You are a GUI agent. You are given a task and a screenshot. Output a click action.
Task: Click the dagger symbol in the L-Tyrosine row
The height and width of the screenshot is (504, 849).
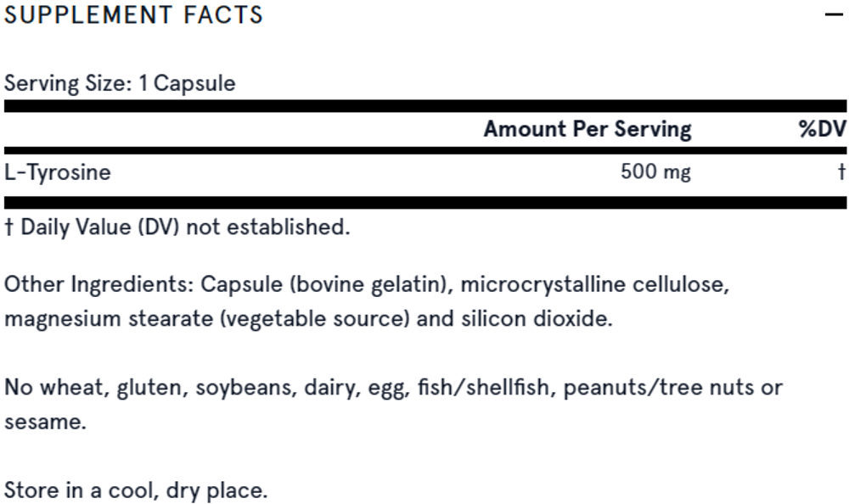[841, 172]
